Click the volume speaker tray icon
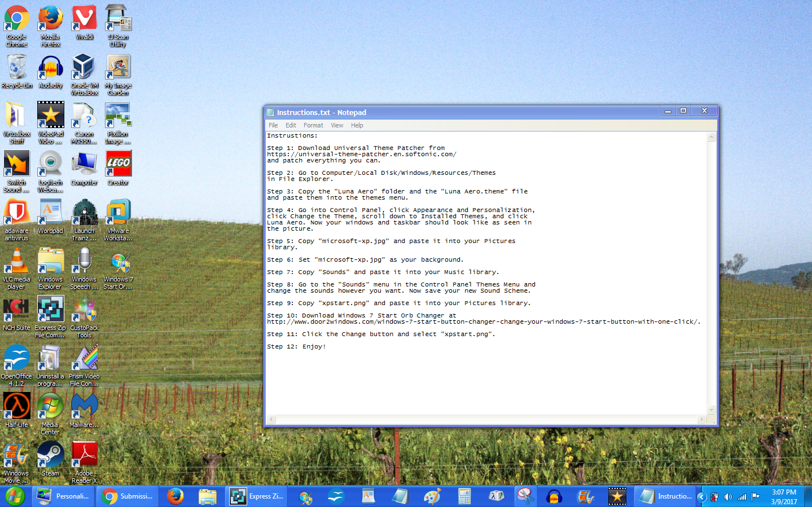The image size is (812, 507). tap(728, 497)
